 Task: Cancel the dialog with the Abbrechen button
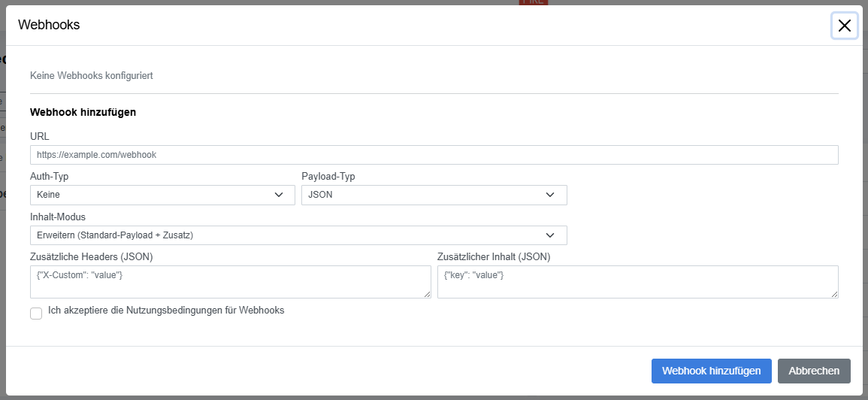pos(814,371)
